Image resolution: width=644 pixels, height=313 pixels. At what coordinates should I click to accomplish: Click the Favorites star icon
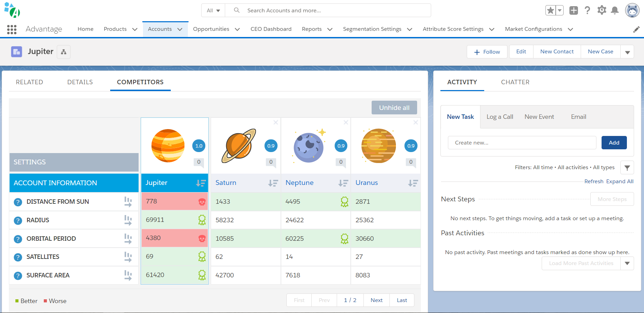point(550,10)
